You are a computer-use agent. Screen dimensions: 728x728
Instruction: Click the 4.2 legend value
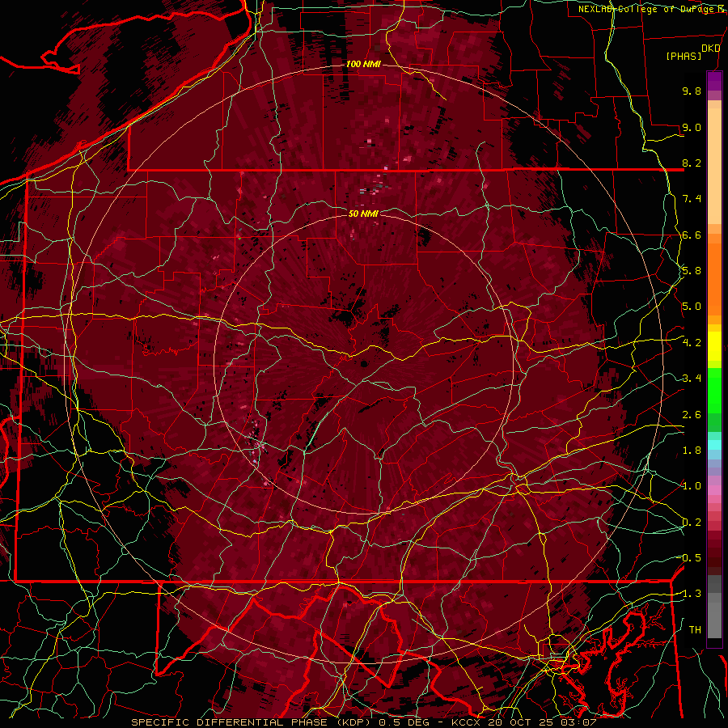point(692,343)
